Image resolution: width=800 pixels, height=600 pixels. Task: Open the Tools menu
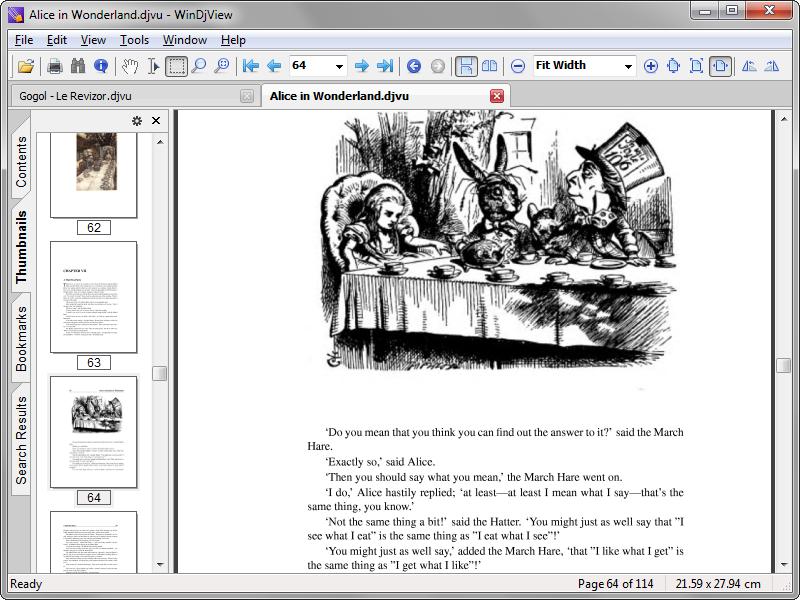(x=134, y=40)
